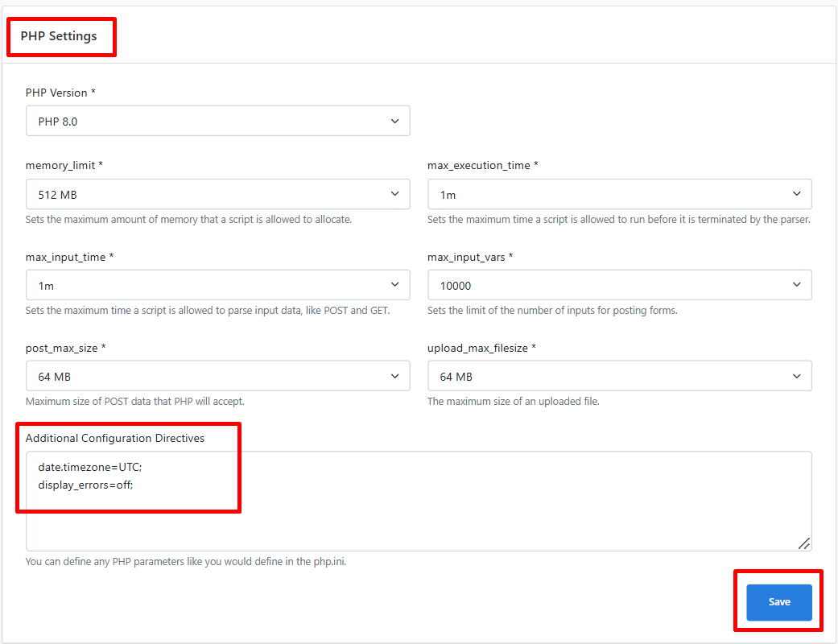
Task: Open the memory_limit dropdown showing 512 MB
Action: click(217, 195)
